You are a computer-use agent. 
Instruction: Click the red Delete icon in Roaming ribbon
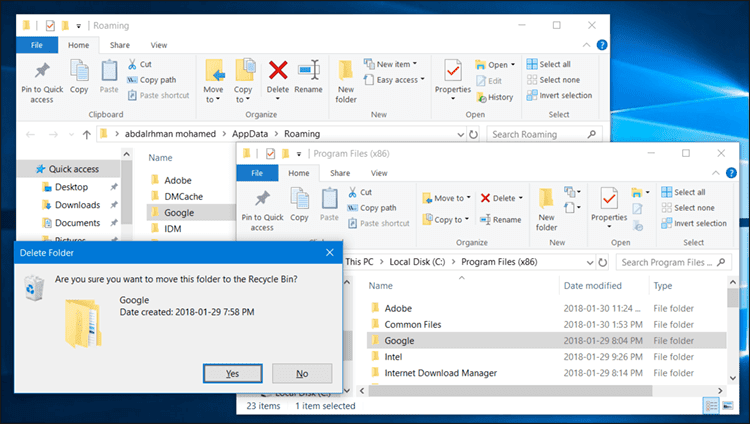point(278,70)
